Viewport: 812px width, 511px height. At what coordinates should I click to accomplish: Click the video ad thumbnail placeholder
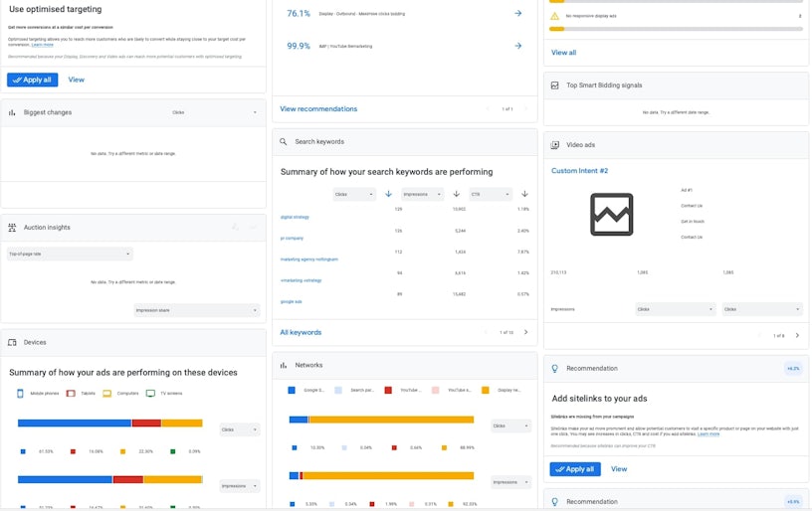click(611, 214)
